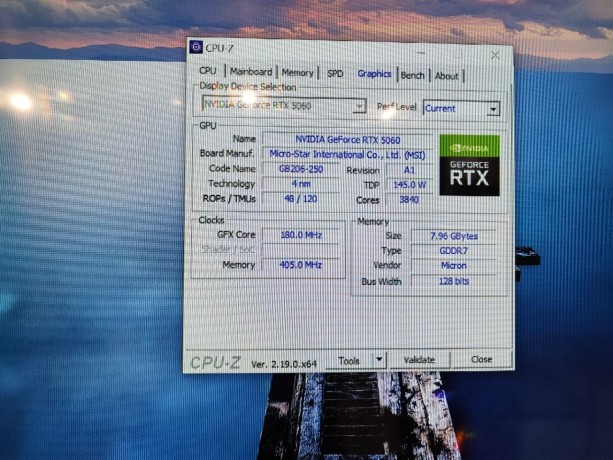
Task: Click the CPU-Z title bar text
Action: (219, 48)
